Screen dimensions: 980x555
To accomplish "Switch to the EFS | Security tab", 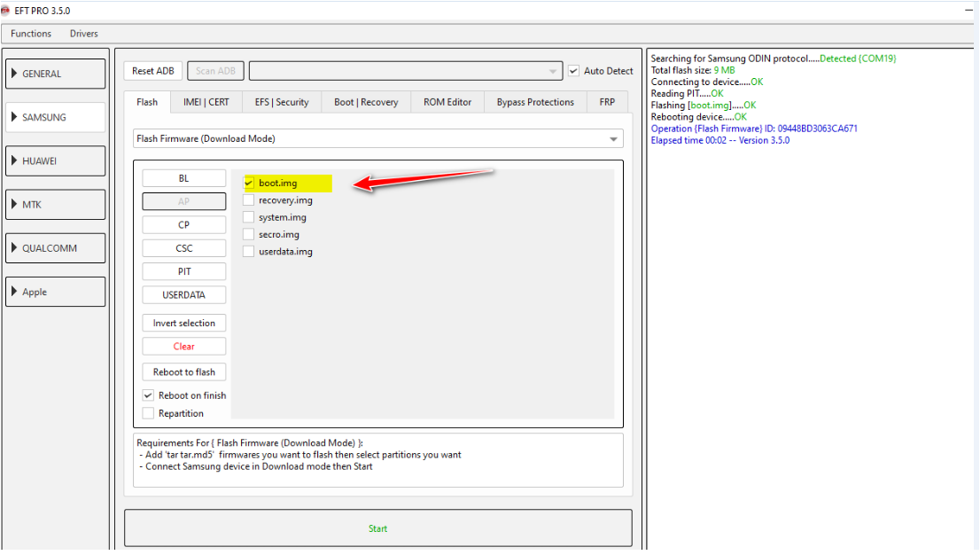I will pos(282,102).
